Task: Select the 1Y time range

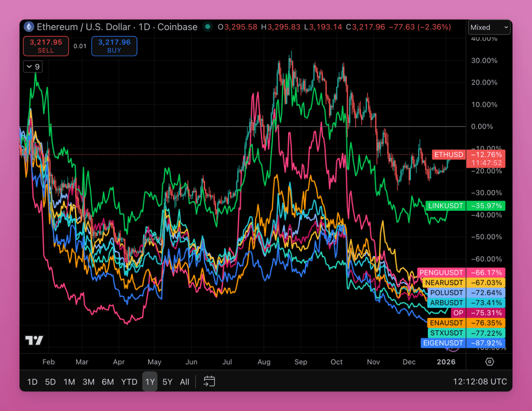Action: 150,382
